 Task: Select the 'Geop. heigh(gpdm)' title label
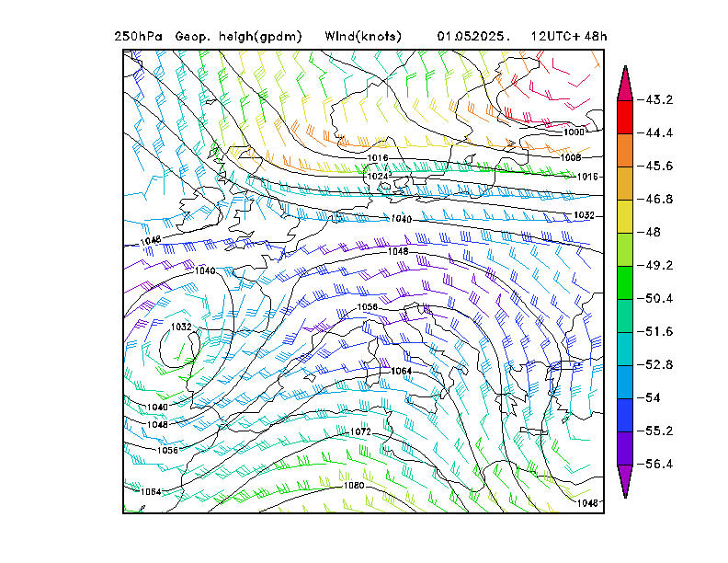click(x=238, y=36)
